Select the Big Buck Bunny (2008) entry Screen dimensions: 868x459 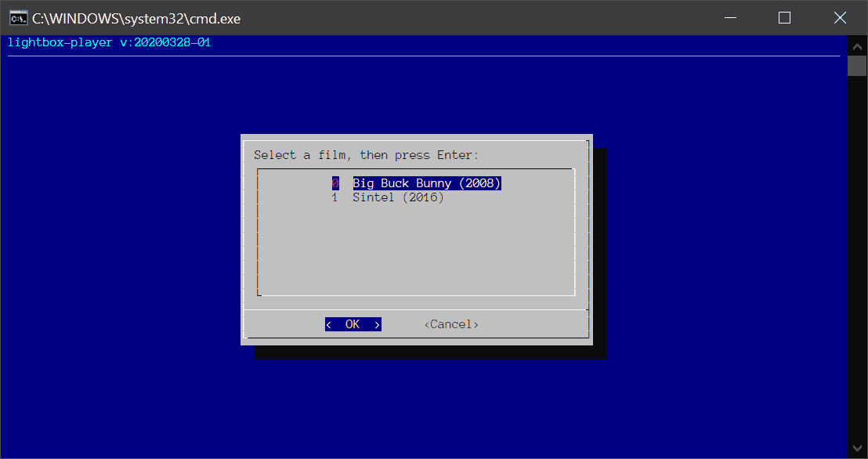427,183
